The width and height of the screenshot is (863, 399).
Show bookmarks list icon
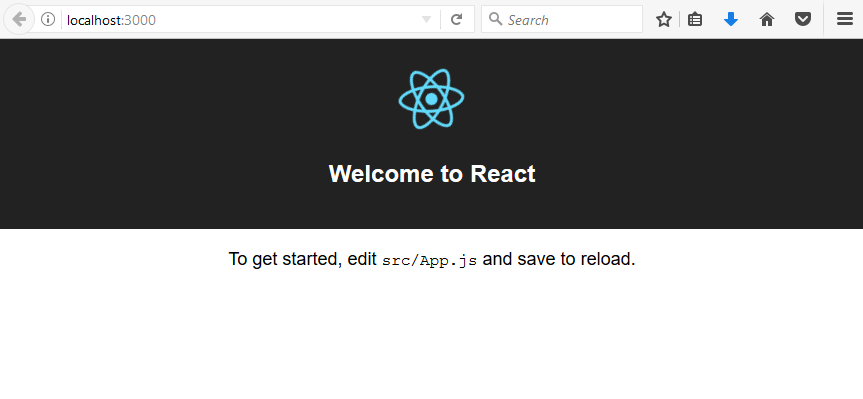(695, 20)
